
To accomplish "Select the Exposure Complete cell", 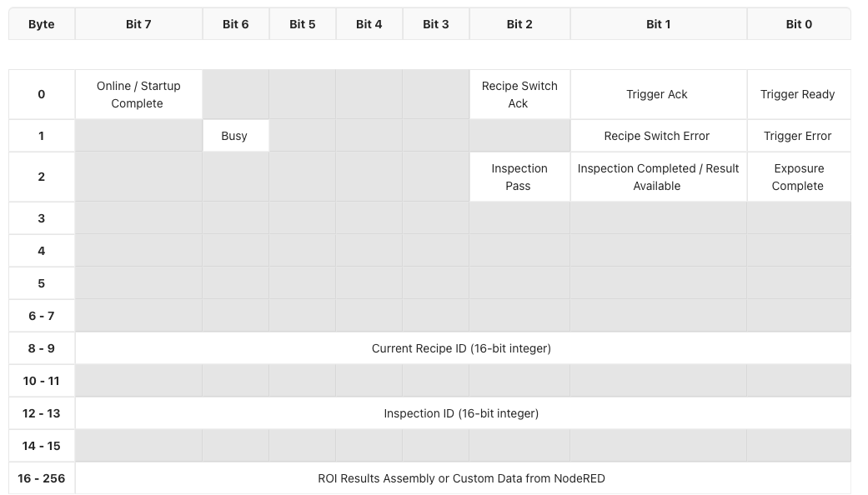I will [798, 177].
